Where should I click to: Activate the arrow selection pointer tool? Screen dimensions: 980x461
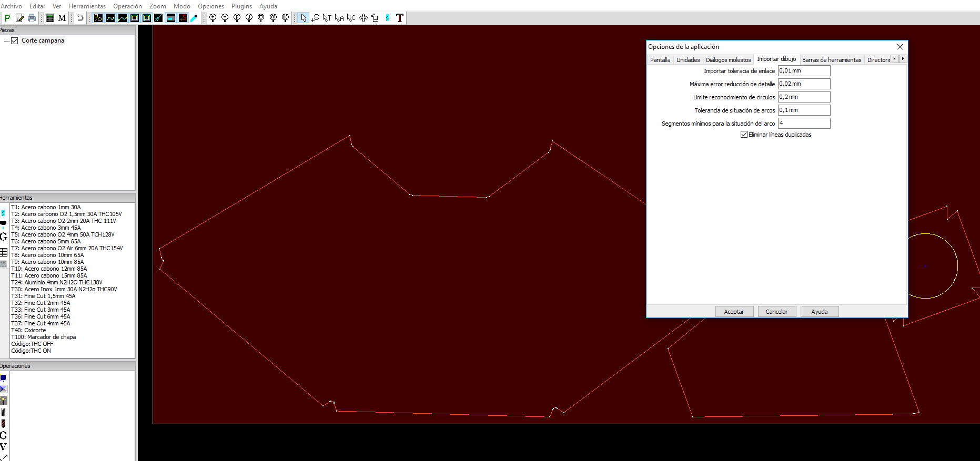click(x=303, y=18)
